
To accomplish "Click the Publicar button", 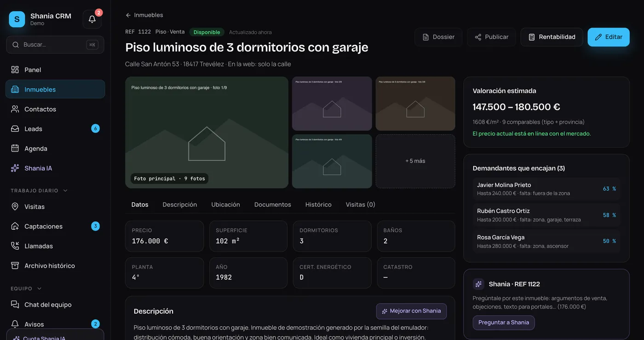I will [491, 37].
